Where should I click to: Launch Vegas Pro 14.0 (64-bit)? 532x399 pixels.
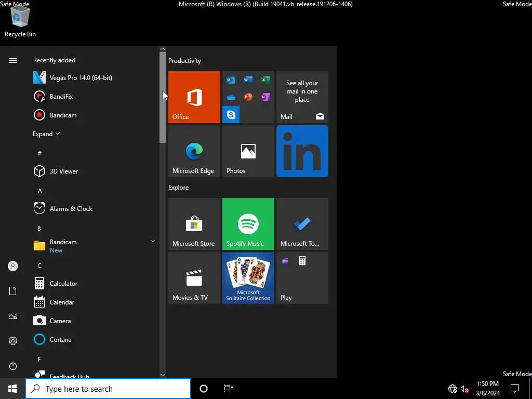[x=94, y=78]
